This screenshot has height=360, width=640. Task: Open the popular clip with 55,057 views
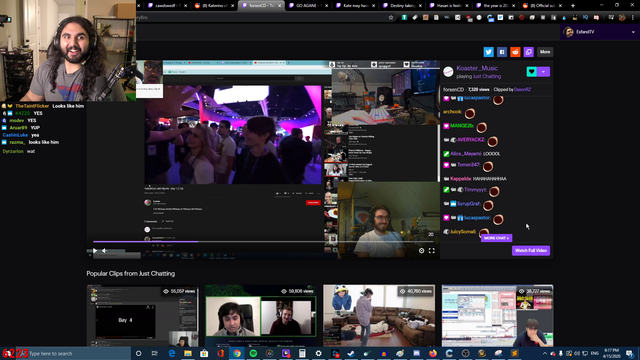click(142, 316)
